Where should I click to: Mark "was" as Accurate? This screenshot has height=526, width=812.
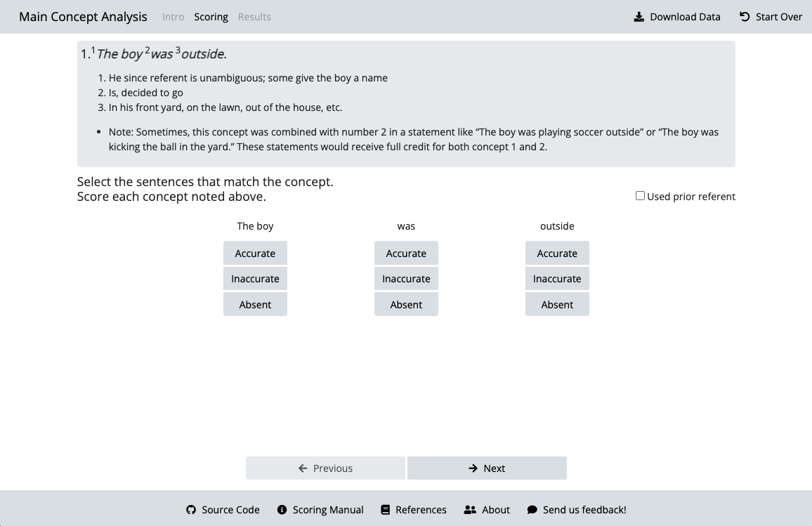406,254
